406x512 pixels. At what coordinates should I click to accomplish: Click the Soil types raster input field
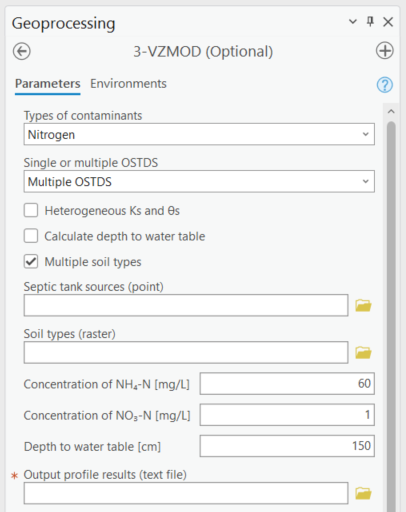click(186, 352)
